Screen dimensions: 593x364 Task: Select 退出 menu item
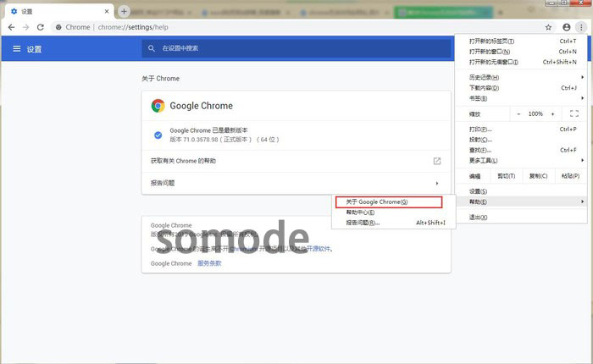pyautogui.click(x=521, y=218)
